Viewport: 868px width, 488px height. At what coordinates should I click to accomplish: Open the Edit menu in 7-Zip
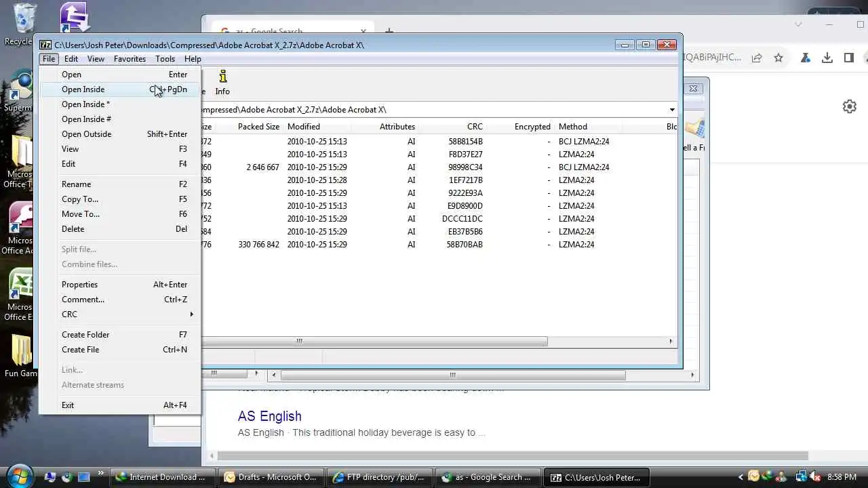(71, 59)
